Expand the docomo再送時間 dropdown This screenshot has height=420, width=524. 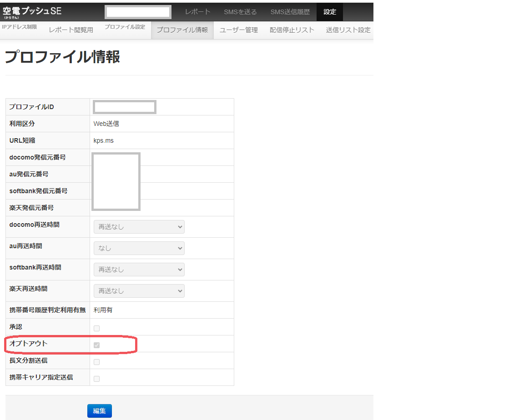point(139,227)
